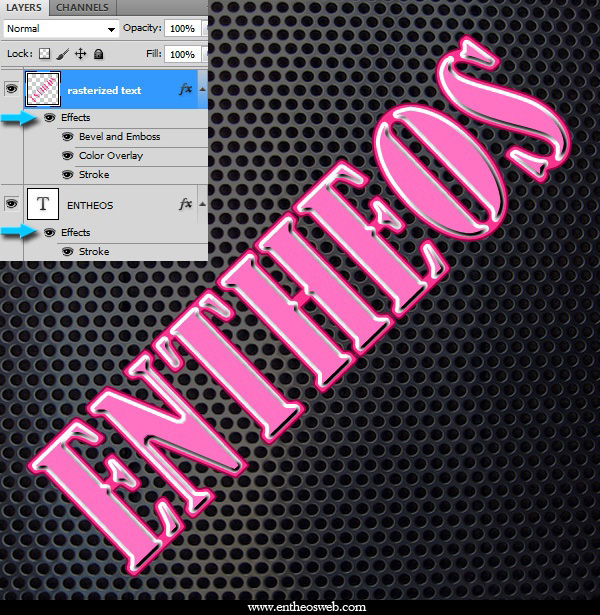The width and height of the screenshot is (600, 615).
Task: Hide the Bevel and Emboss effect
Action: [67, 136]
